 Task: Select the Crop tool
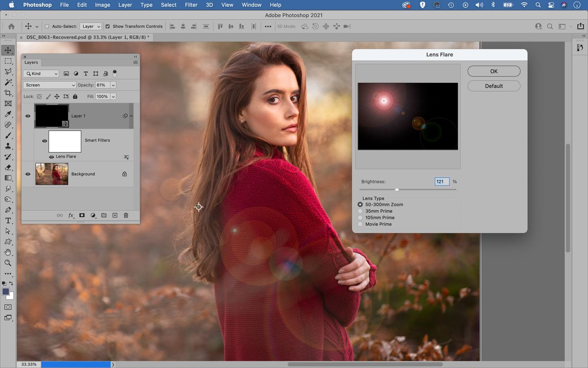8,93
